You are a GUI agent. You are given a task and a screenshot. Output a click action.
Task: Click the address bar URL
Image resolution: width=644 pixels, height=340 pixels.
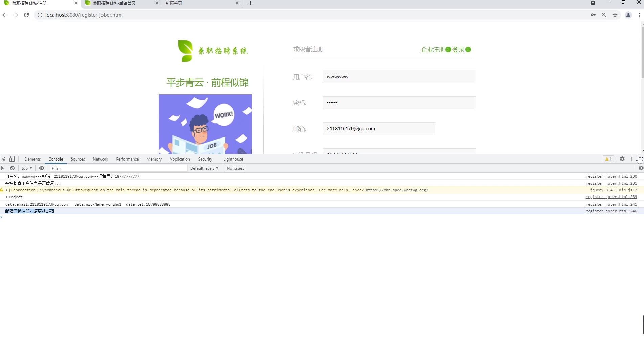[84, 15]
